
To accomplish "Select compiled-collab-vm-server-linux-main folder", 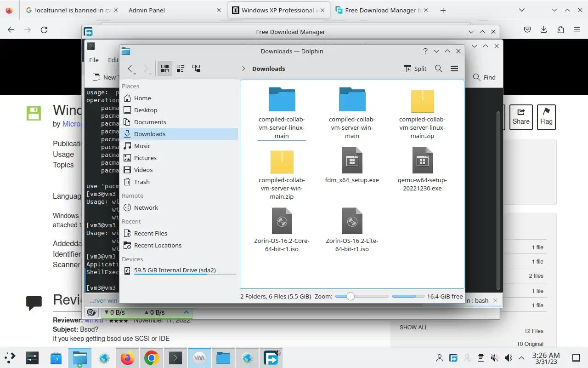I will tap(282, 113).
